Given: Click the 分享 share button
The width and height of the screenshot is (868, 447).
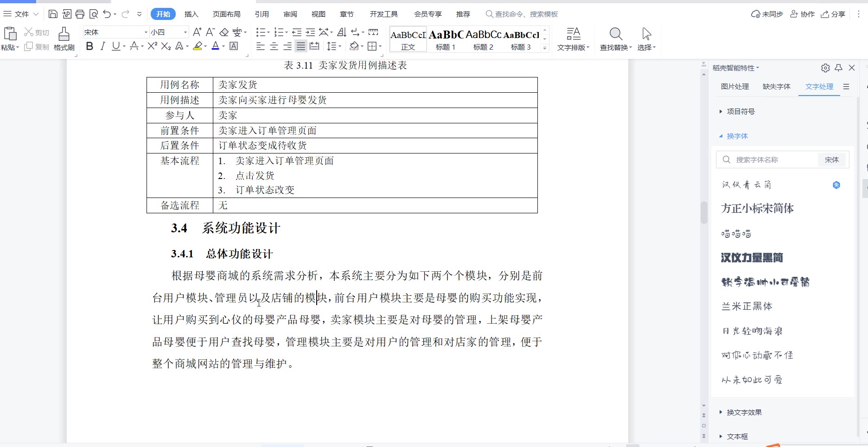Looking at the screenshot, I should 833,14.
